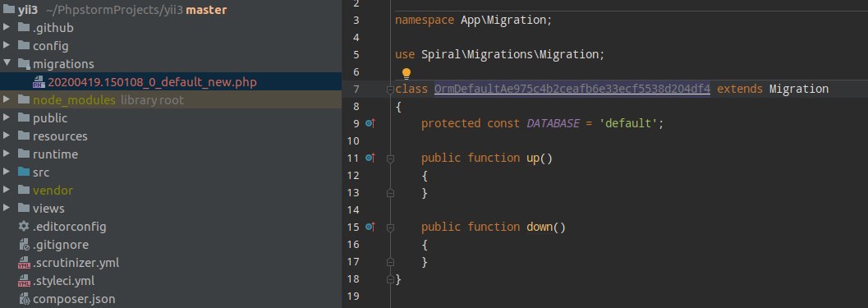Click the YML icon of .scrutinizer.yml
Screen dimensions: 868x308
point(24,263)
